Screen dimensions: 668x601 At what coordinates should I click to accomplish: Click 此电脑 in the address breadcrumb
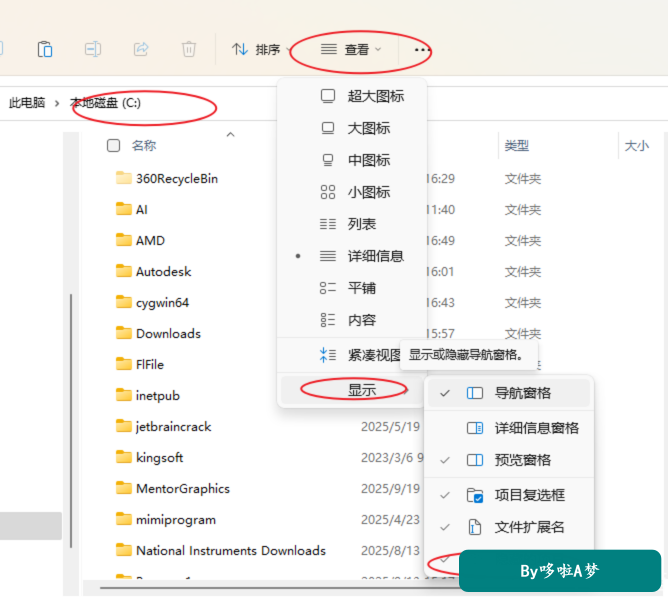27,103
